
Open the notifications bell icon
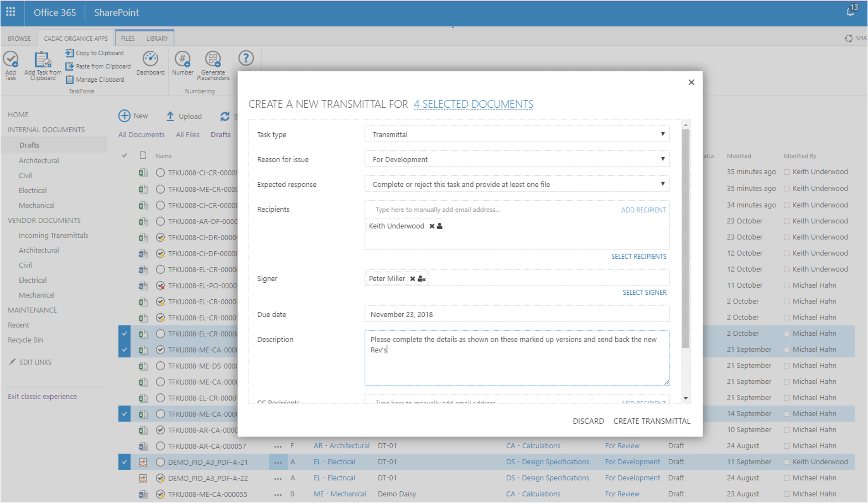[x=850, y=12]
